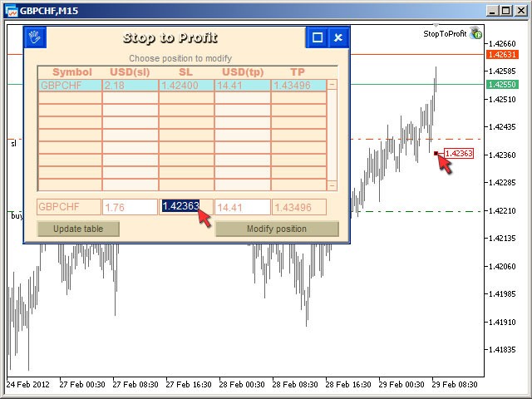This screenshot has width=532, height=399.
Task: Click the 29 Feb 08:30 time axis label
Action: [x=455, y=384]
